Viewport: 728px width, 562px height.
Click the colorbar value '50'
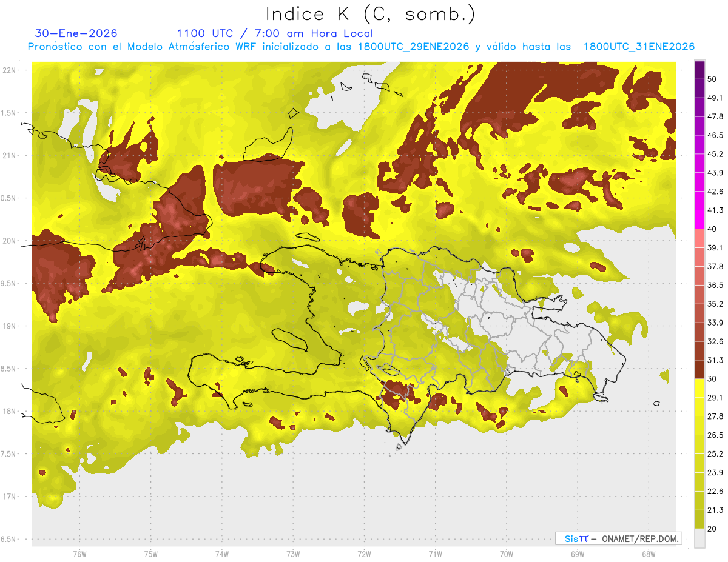point(712,79)
